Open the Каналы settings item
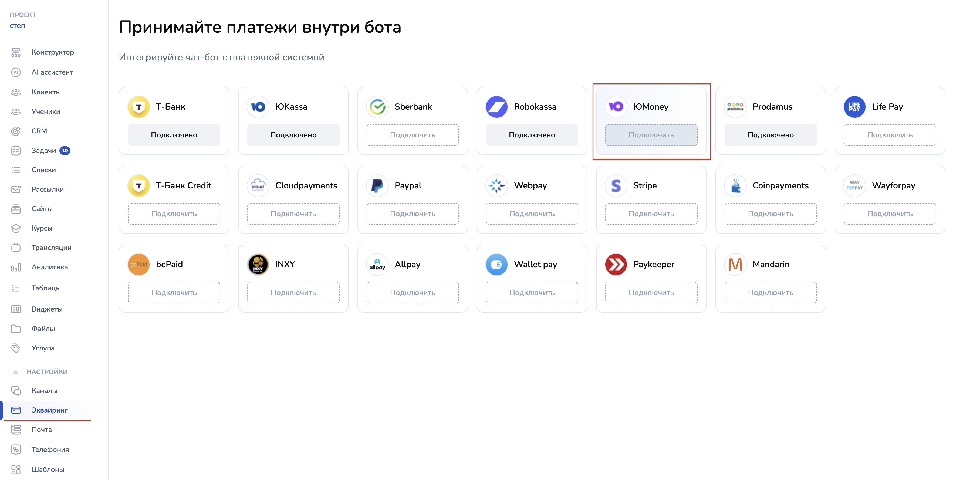Viewport: 980px width, 480px height. [x=44, y=391]
